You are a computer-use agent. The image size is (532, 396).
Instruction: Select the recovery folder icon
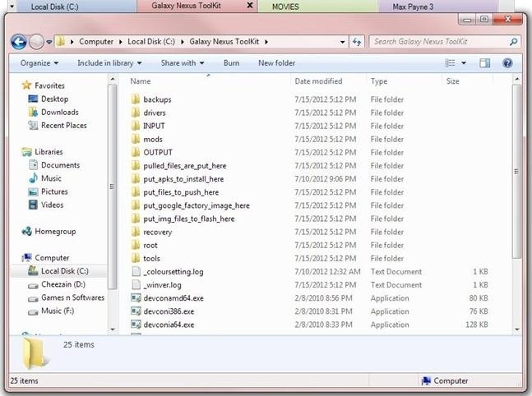[136, 232]
